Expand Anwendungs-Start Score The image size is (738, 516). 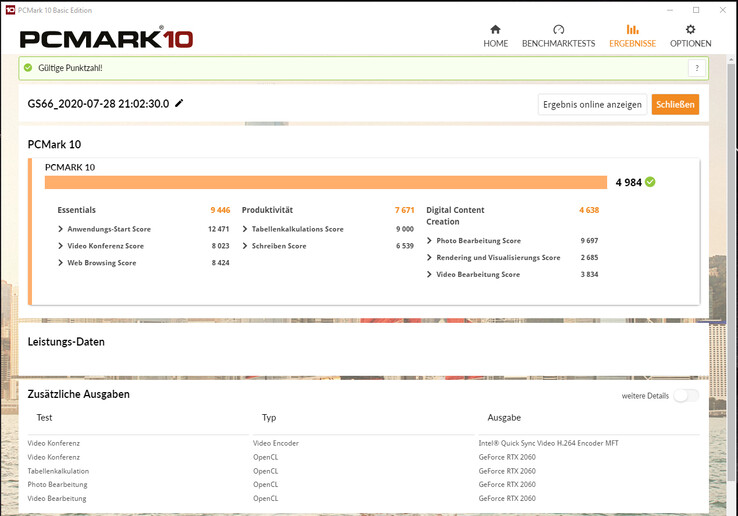tap(60, 229)
